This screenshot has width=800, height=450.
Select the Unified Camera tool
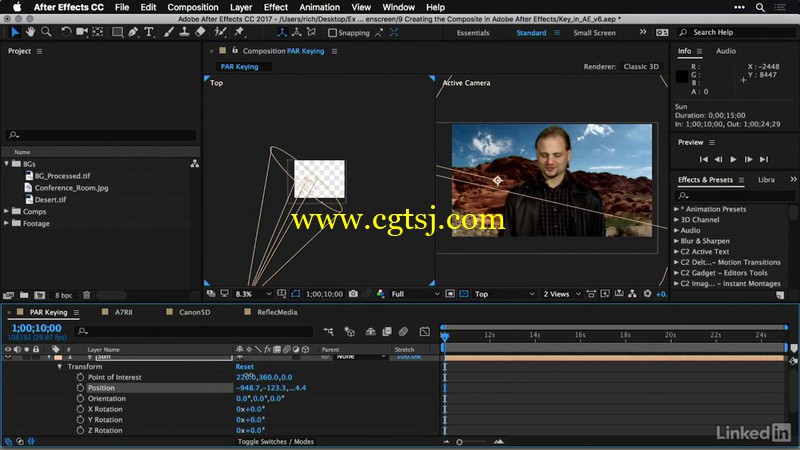82,32
